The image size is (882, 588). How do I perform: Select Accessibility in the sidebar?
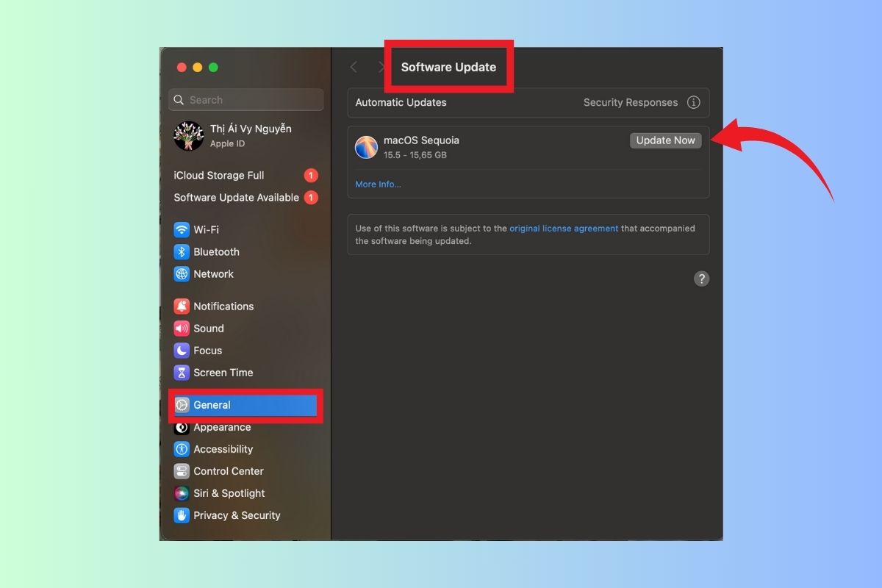tap(246, 449)
